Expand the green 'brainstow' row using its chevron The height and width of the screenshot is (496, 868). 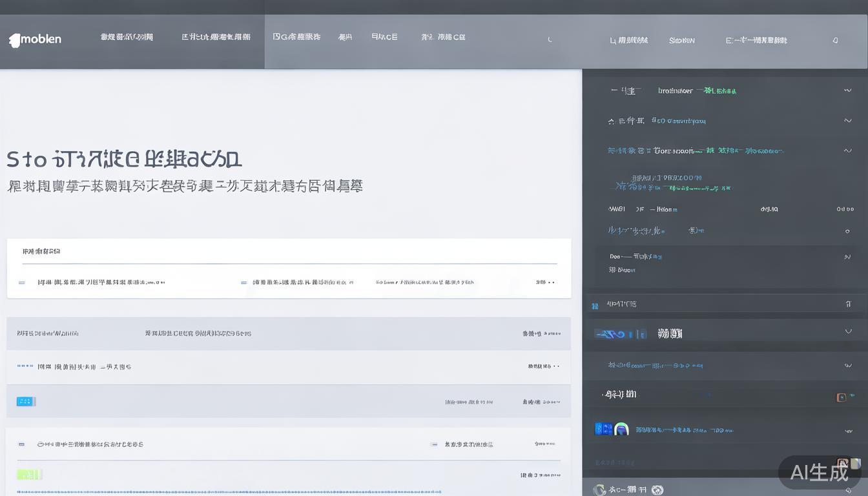click(848, 90)
